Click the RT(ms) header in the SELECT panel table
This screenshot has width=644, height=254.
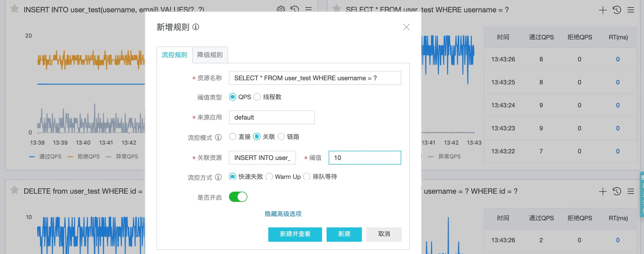(618, 37)
